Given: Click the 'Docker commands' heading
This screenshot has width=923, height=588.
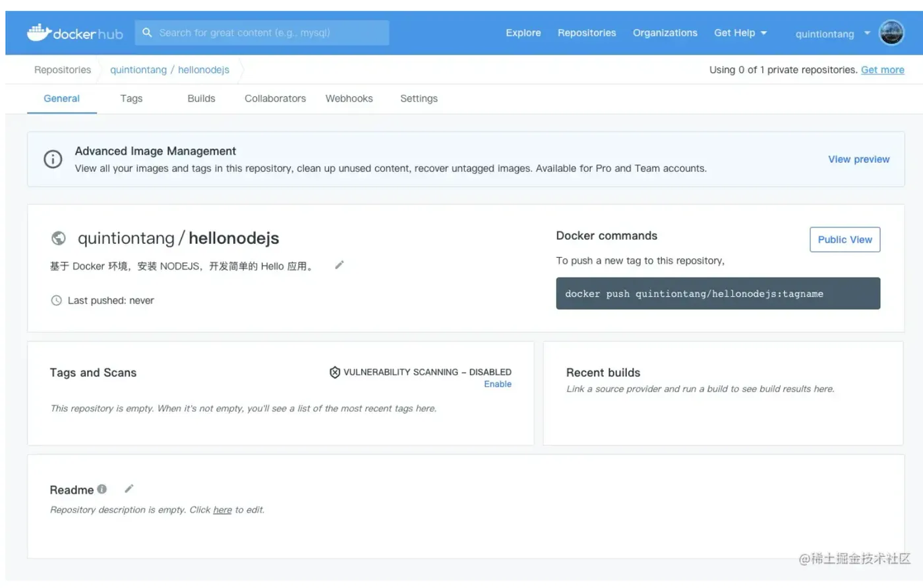Looking at the screenshot, I should (x=607, y=236).
